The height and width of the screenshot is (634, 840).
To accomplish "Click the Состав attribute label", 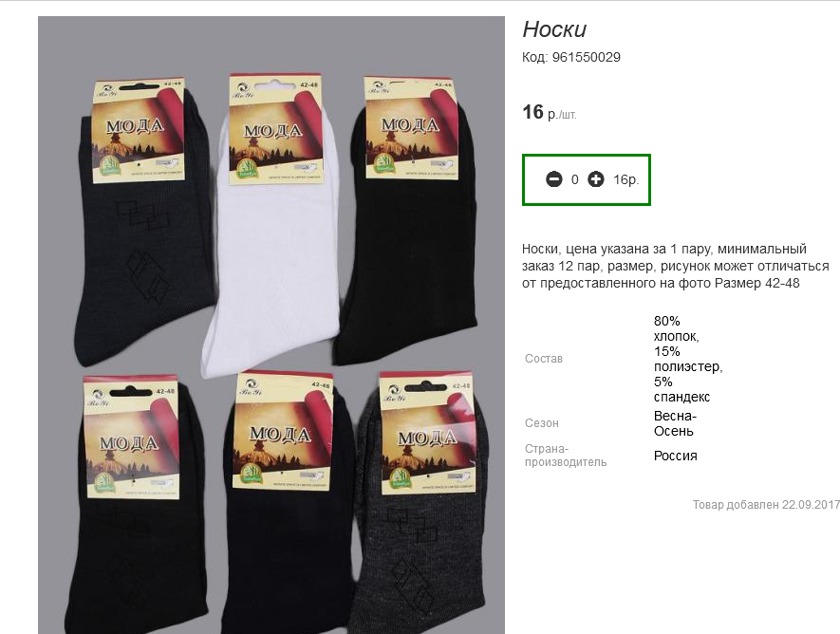I will (544, 359).
